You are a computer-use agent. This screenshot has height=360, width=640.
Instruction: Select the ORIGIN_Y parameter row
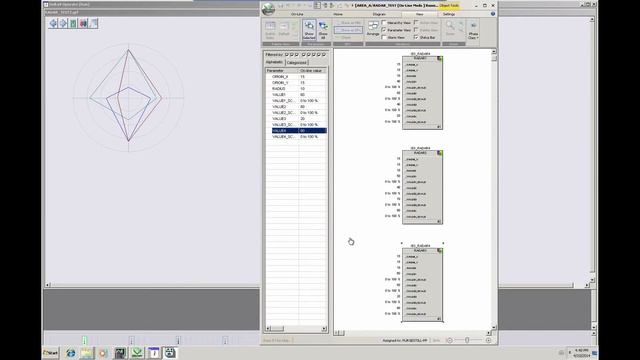296,82
